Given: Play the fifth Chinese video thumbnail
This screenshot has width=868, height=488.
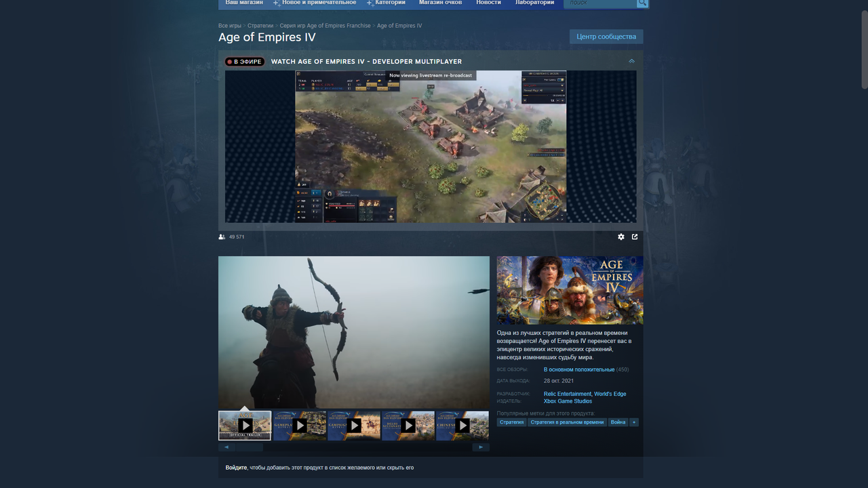Looking at the screenshot, I should tap(462, 426).
